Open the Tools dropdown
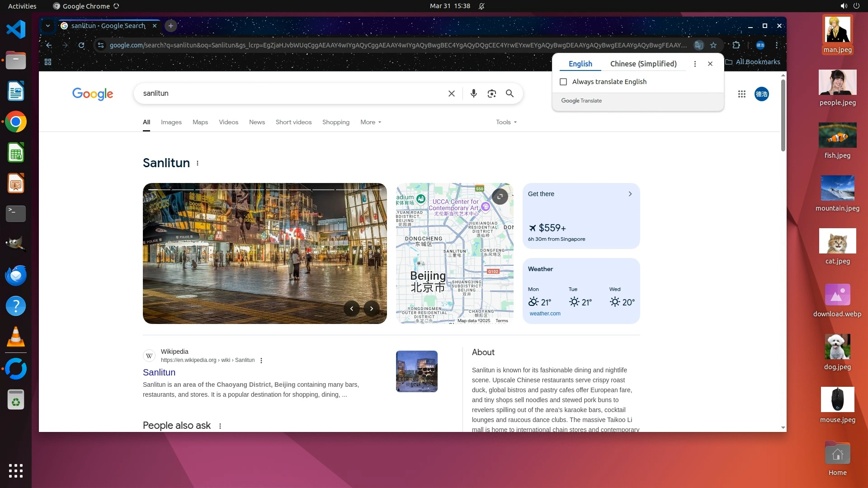 [506, 122]
